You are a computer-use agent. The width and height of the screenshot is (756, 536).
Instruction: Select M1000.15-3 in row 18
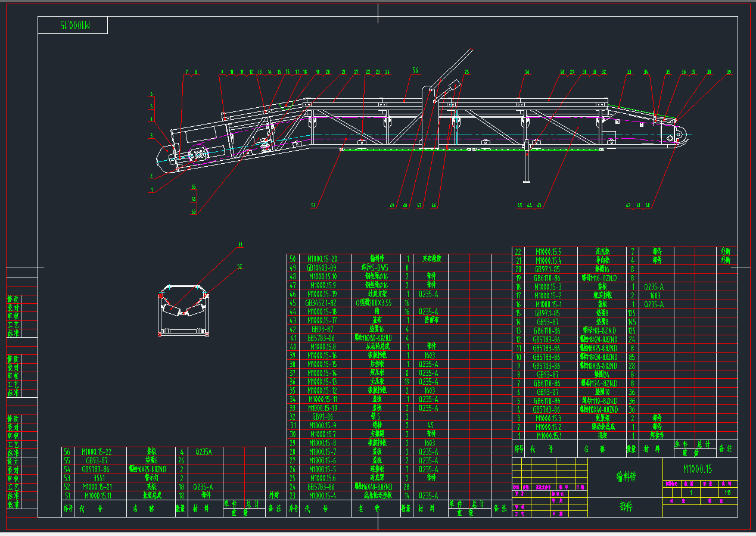548,287
